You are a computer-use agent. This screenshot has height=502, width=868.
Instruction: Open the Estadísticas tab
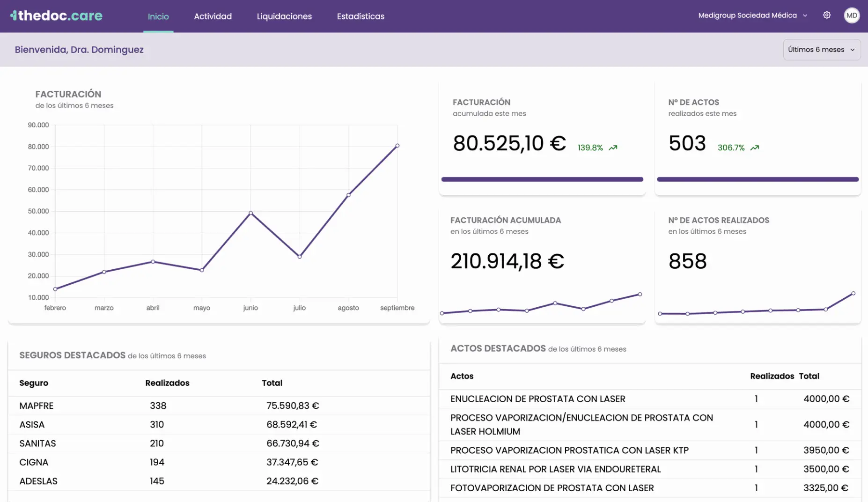360,16
